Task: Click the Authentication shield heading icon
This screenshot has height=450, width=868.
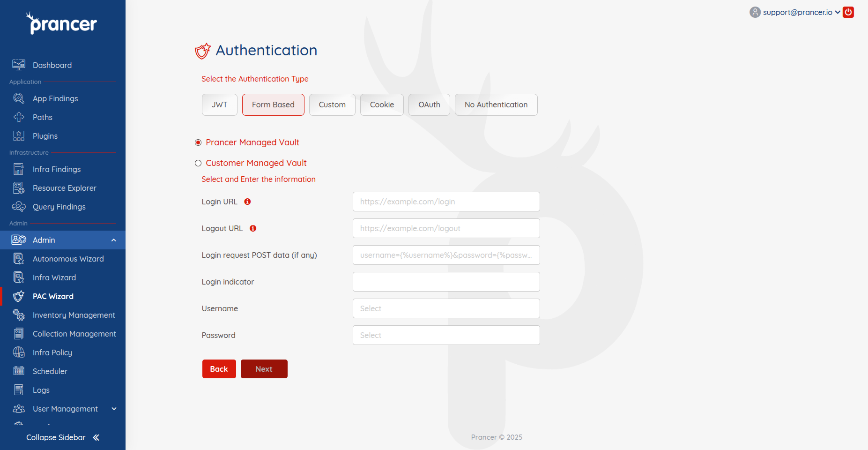Action: coord(203,51)
